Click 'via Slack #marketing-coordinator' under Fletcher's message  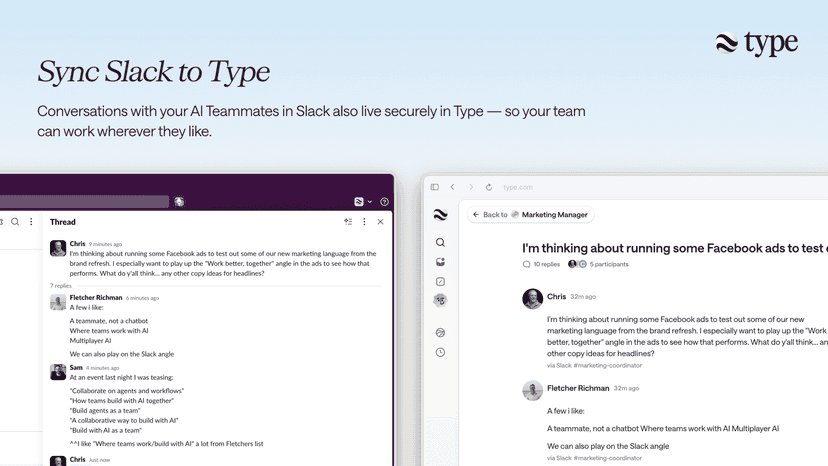(x=595, y=458)
